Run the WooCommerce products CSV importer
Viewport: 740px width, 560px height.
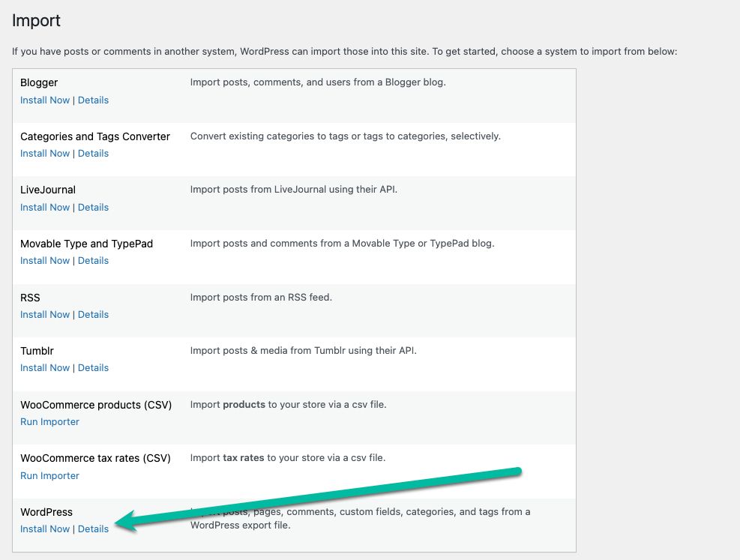click(x=49, y=421)
